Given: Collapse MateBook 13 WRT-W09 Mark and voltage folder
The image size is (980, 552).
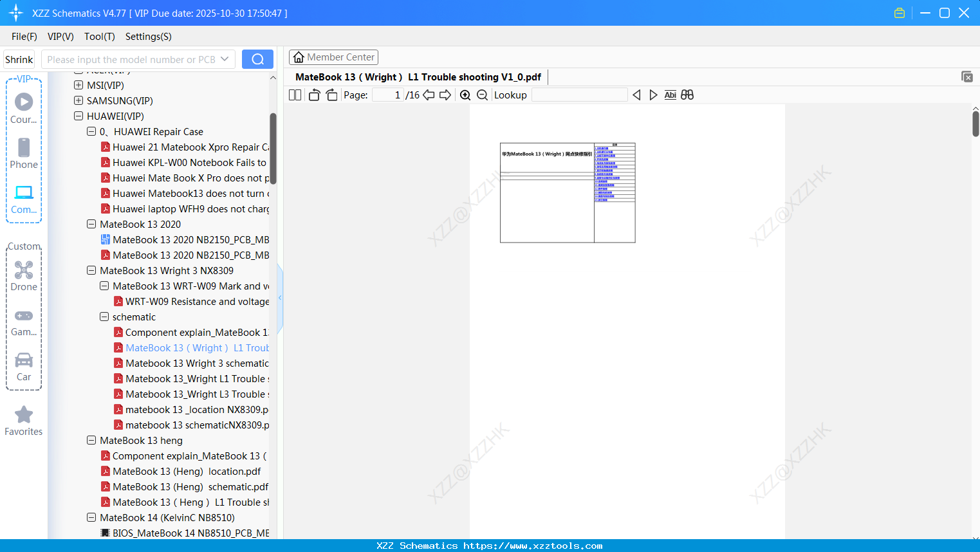Looking at the screenshot, I should (104, 286).
